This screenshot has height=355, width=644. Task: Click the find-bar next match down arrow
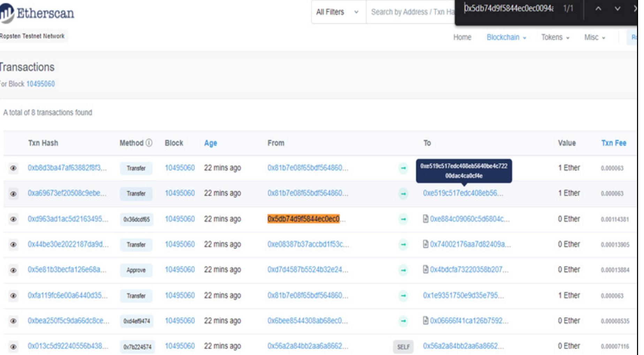(x=617, y=9)
